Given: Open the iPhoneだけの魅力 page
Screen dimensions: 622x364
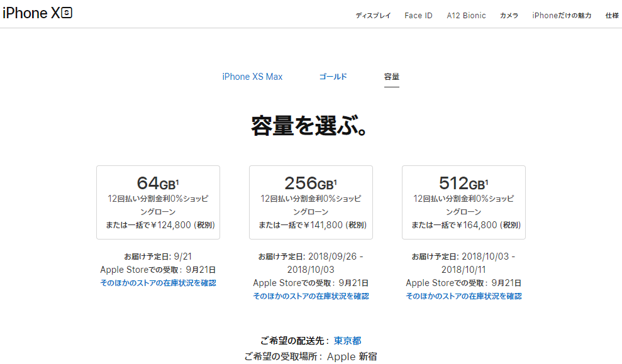Looking at the screenshot, I should pos(562,16).
